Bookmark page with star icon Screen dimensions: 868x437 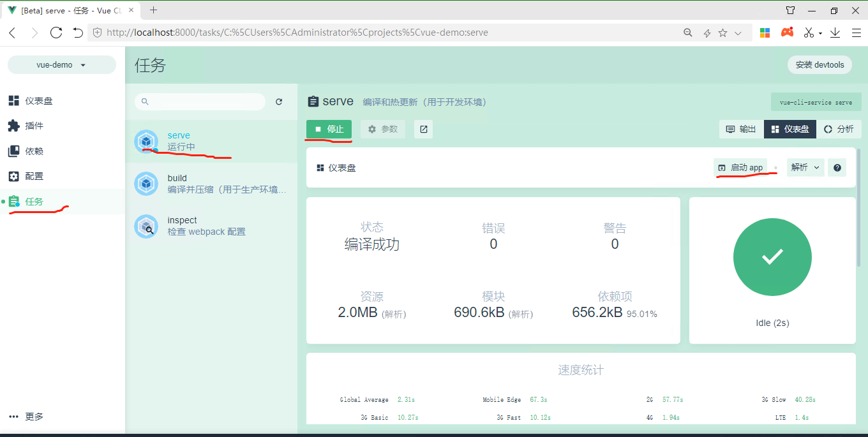[x=722, y=33]
